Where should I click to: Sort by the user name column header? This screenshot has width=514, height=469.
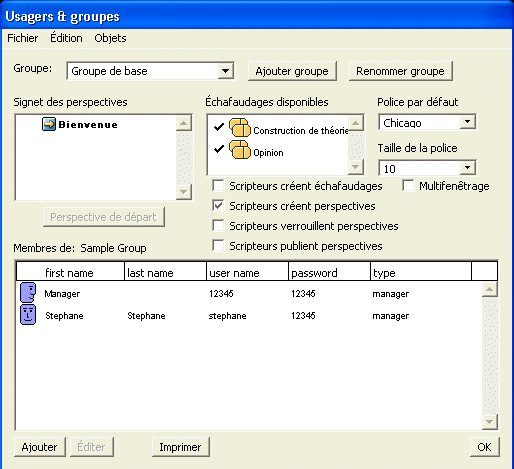247,273
